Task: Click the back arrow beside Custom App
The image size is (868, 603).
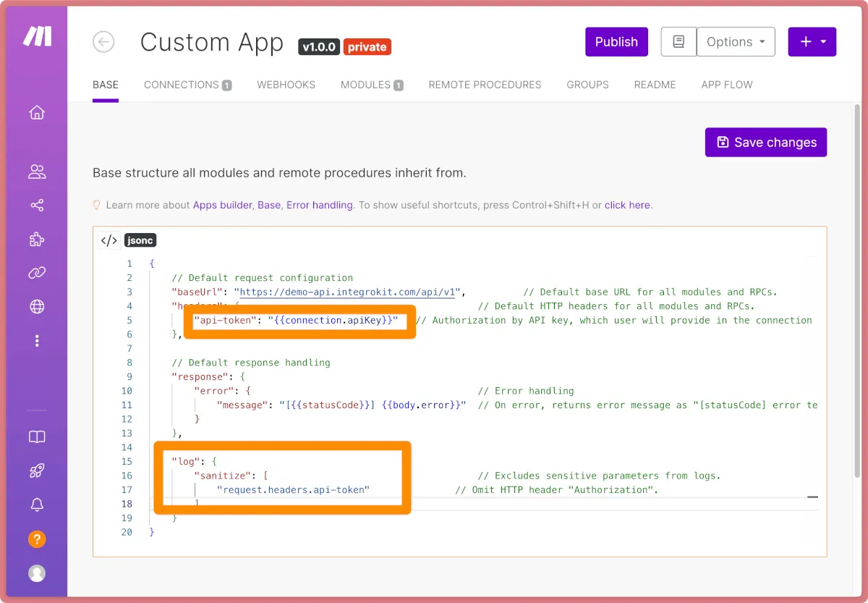Action: (103, 42)
